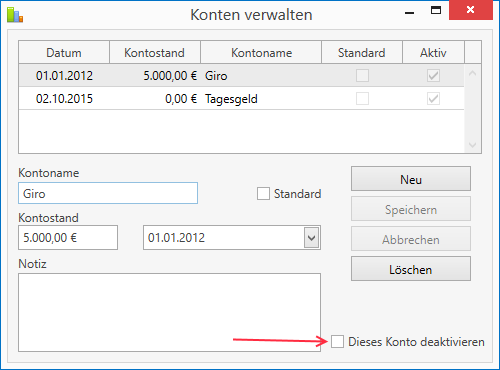Viewport: 500px width, 370px height.
Task: Click into the Notiz text area
Action: tap(170, 312)
